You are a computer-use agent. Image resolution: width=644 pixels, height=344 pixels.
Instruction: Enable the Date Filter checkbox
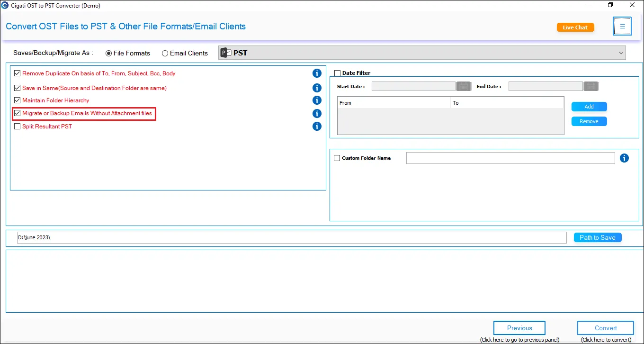click(x=338, y=73)
